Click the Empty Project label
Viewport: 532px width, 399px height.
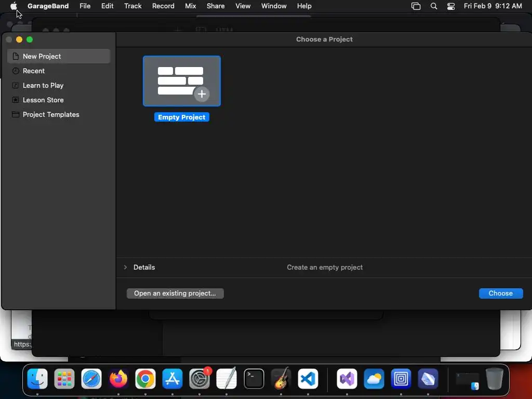tap(181, 117)
